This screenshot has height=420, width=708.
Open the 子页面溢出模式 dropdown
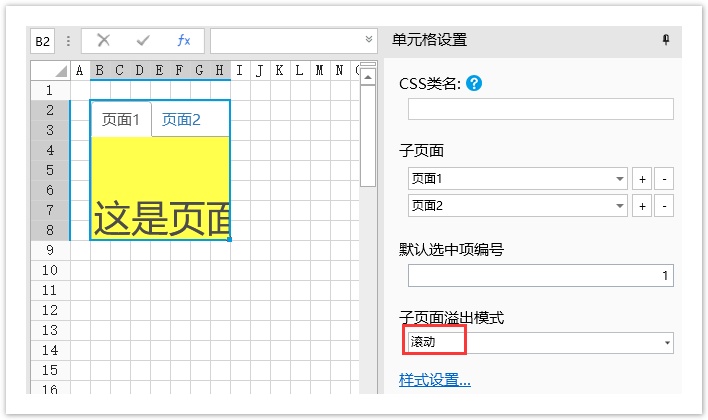[667, 343]
